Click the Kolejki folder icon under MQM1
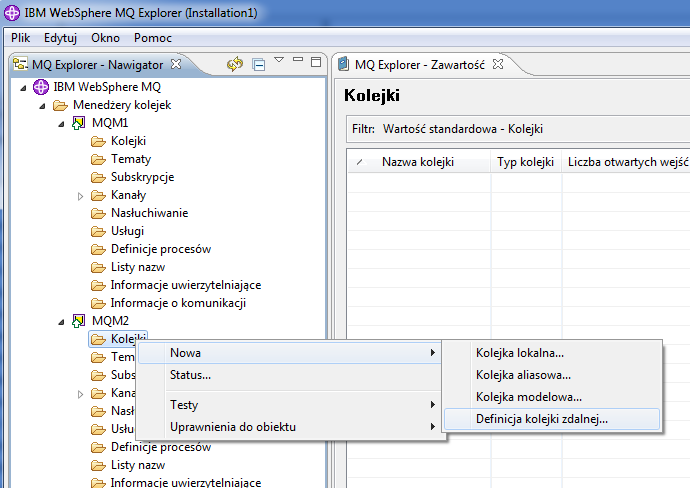 coord(98,142)
